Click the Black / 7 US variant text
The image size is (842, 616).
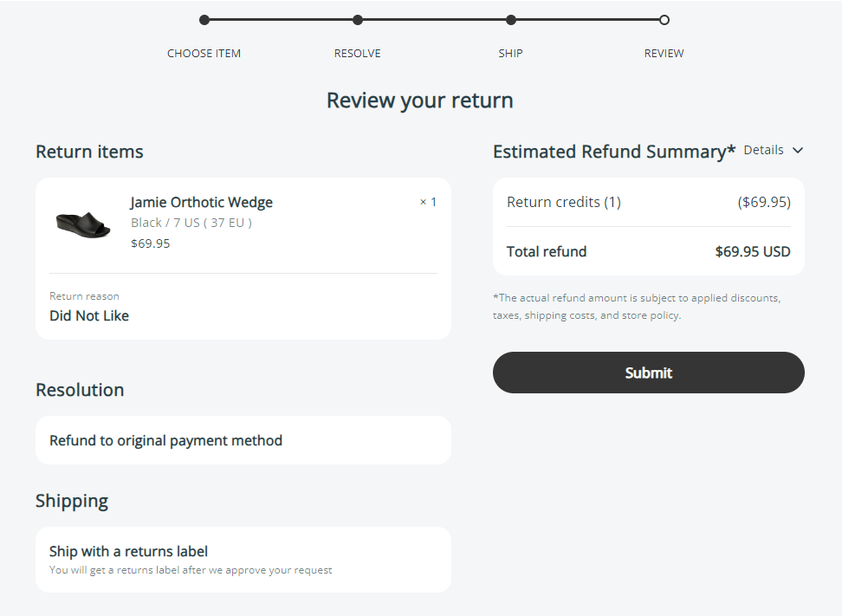click(x=191, y=223)
